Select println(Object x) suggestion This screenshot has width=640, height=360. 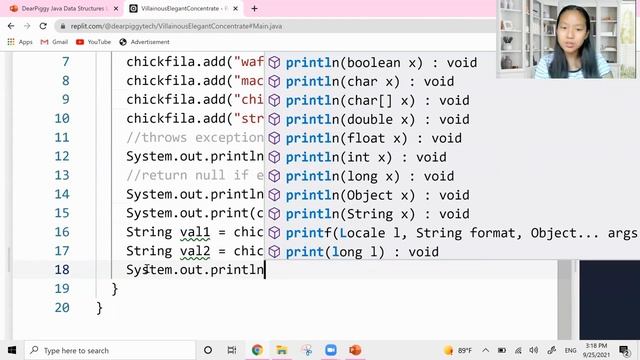pos(378,195)
